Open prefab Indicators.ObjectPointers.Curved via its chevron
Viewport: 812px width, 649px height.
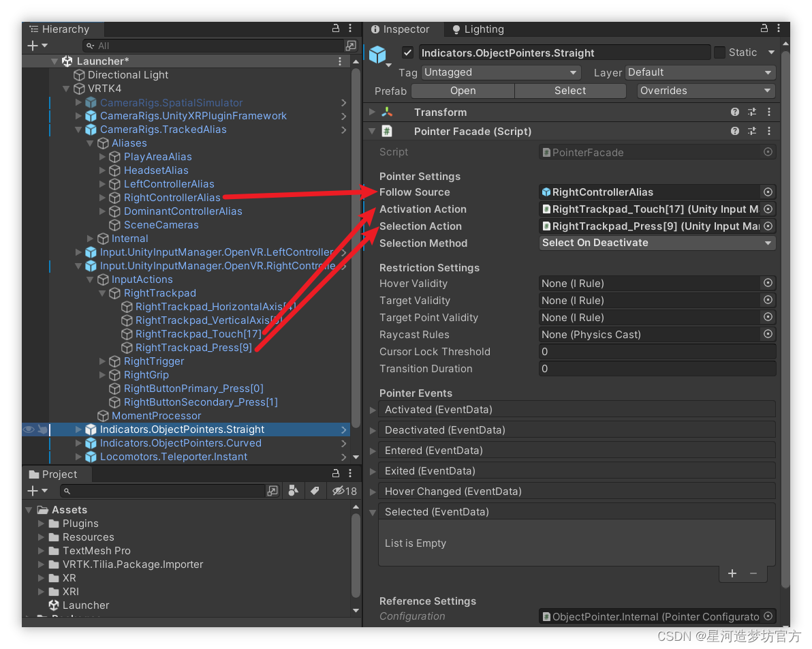tap(344, 443)
